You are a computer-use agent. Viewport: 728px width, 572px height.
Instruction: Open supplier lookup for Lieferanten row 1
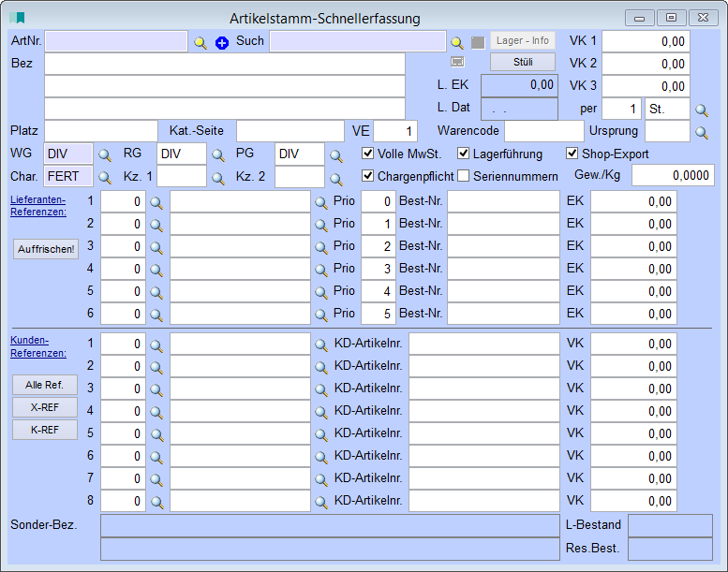[x=156, y=201]
